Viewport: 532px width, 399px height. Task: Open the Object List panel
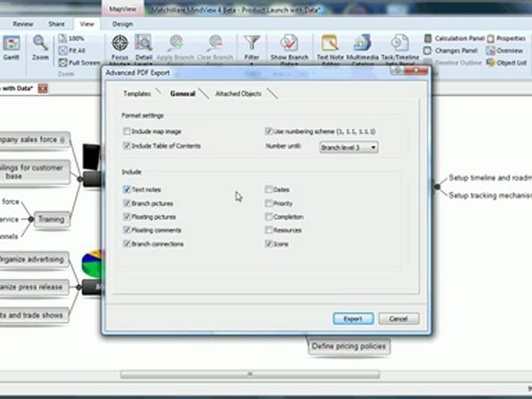click(507, 63)
